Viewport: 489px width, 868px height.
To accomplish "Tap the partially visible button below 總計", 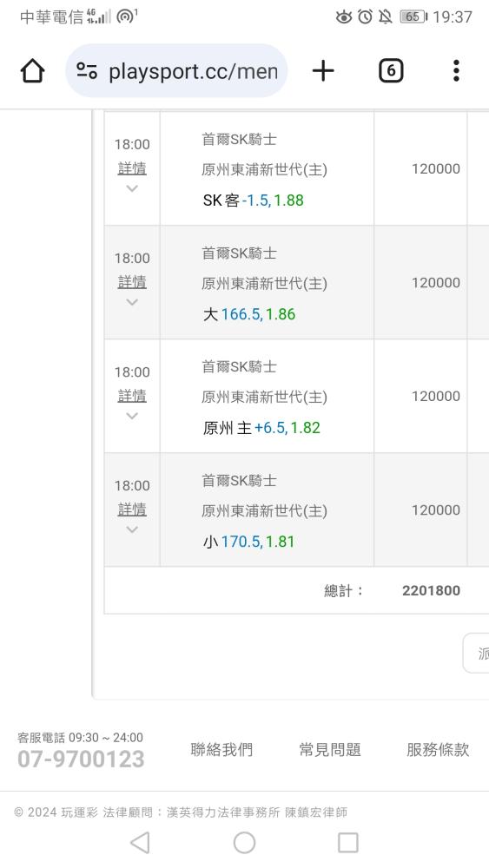I will [x=476, y=654].
